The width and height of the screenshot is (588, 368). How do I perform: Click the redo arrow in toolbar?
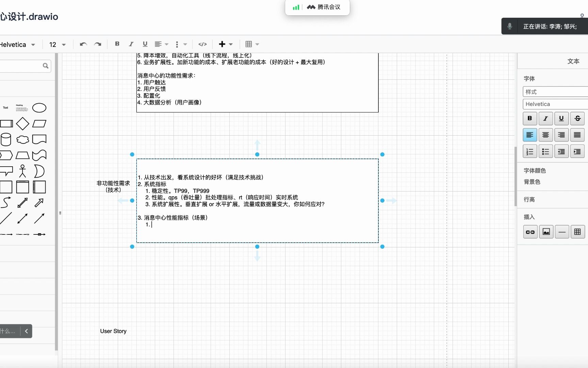pyautogui.click(x=98, y=44)
